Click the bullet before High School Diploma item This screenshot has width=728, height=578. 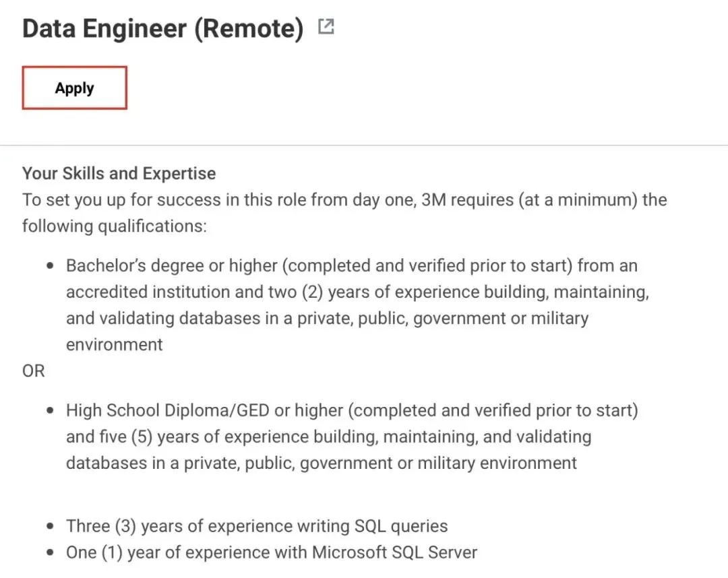(50, 411)
